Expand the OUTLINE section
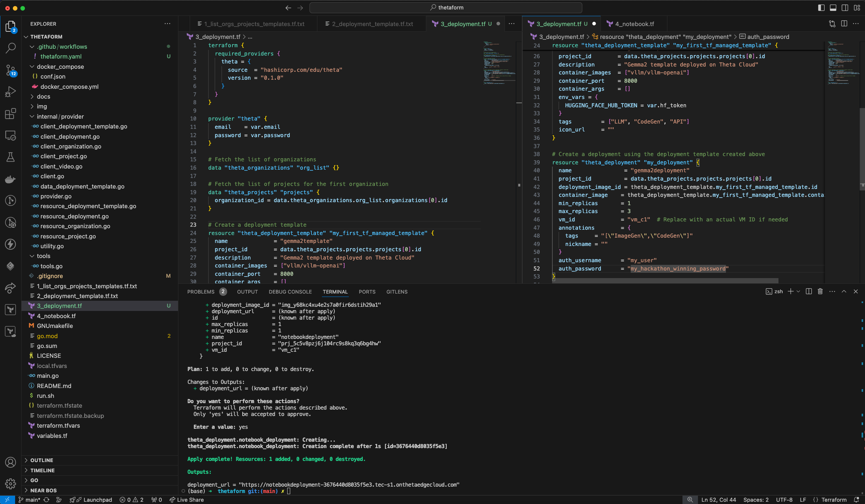 click(42, 460)
